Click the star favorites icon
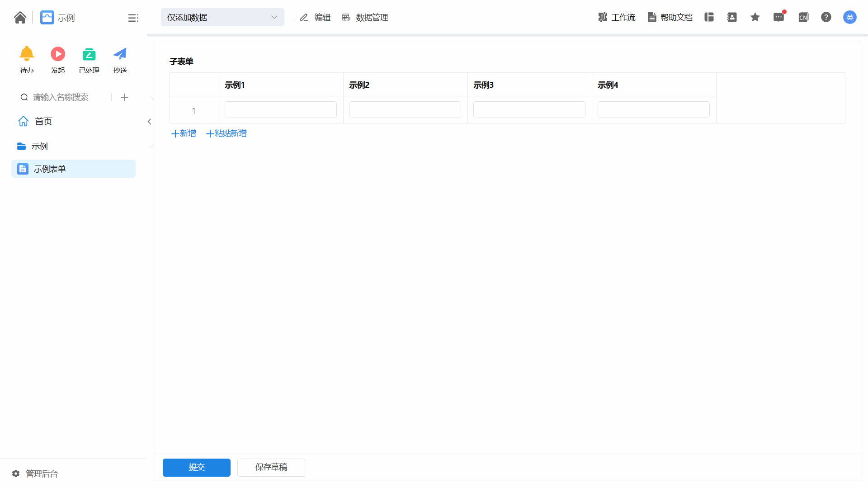The height and width of the screenshot is (488, 868). coord(755,17)
